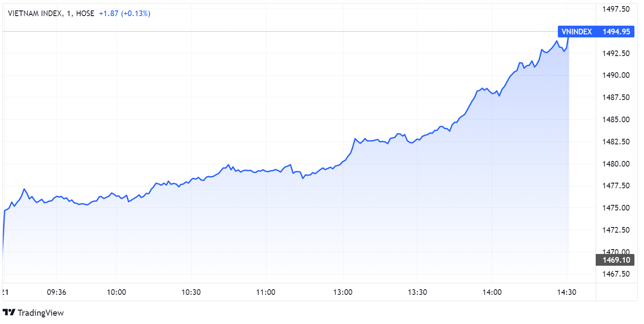Click the 13:00 time axis label
The image size is (644, 324).
[343, 292]
